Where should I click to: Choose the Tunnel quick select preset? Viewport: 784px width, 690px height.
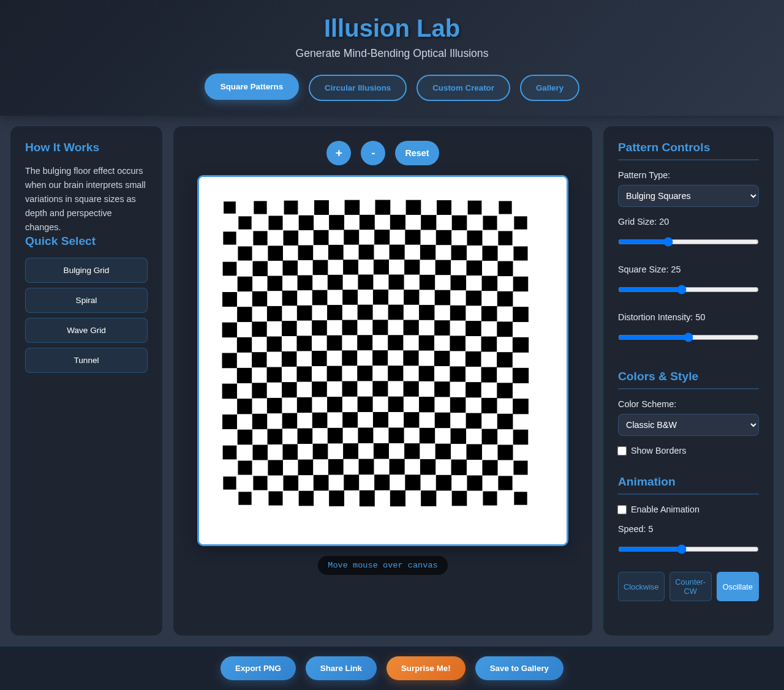[86, 361]
